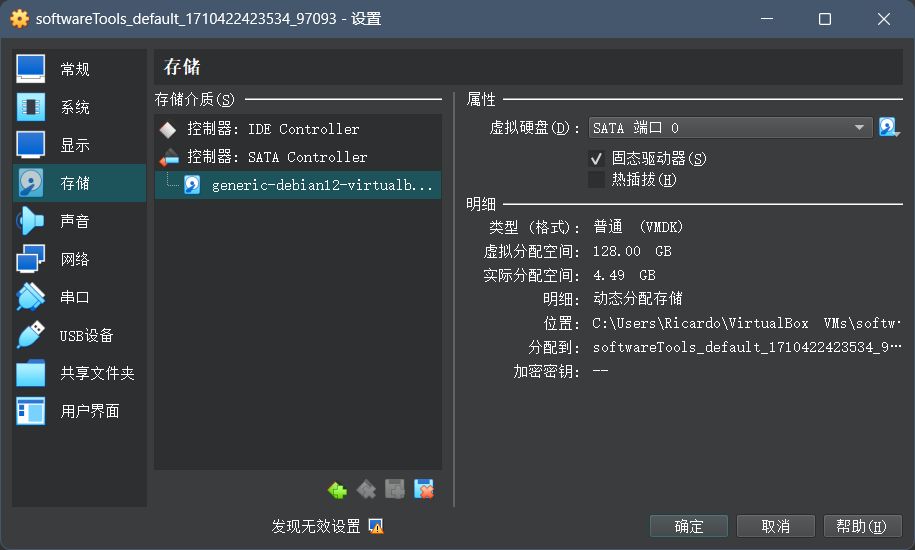Maximize the settings window
This screenshot has height=550, width=915.
pyautogui.click(x=825, y=19)
